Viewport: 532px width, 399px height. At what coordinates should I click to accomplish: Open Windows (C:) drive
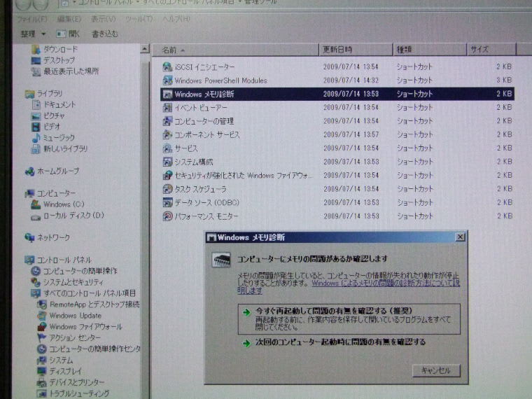coord(57,204)
